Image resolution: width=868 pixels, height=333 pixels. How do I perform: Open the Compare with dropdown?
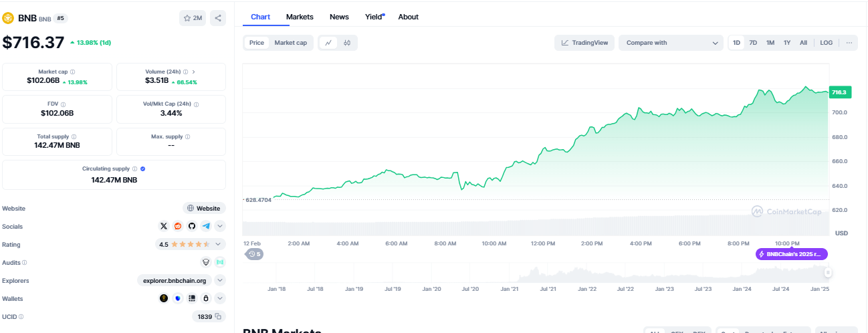pos(671,43)
